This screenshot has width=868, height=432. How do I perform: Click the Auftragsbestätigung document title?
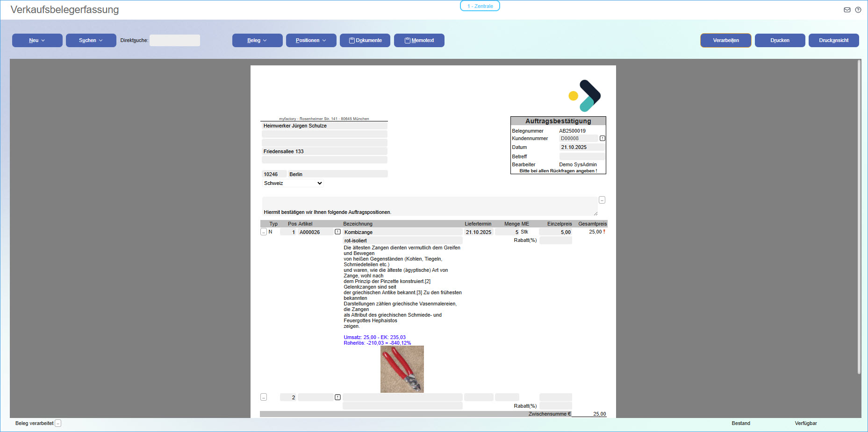point(558,121)
